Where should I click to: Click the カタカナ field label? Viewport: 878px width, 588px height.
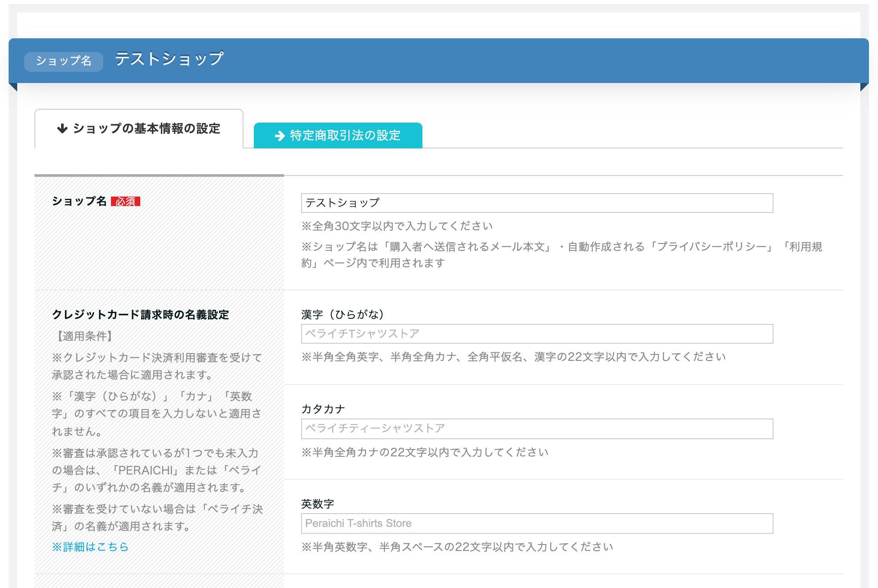coord(323,409)
